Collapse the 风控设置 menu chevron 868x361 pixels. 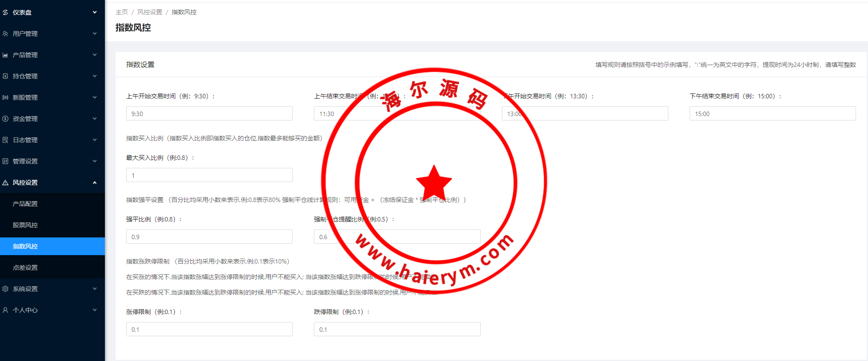tap(95, 182)
